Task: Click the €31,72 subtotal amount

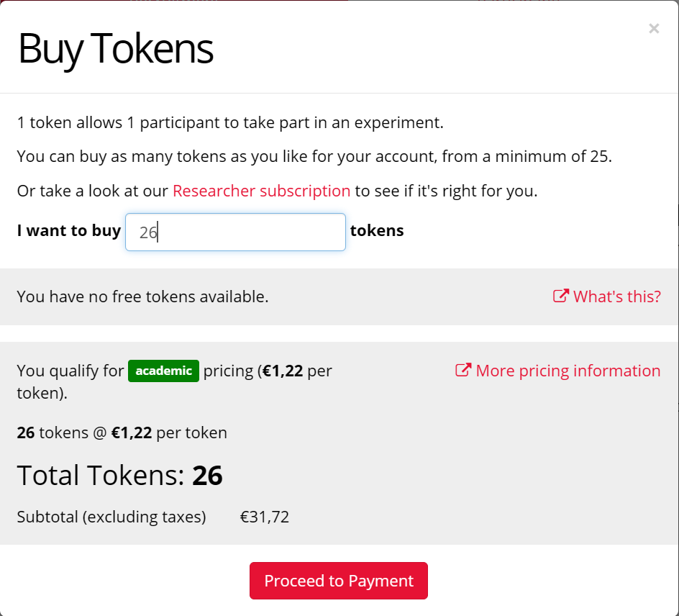Action: 265,517
